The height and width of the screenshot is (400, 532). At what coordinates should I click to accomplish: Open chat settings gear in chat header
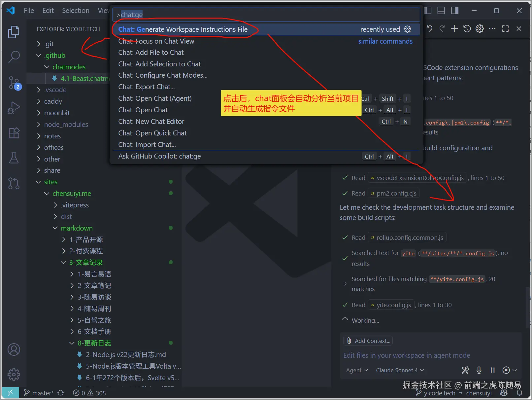(480, 29)
